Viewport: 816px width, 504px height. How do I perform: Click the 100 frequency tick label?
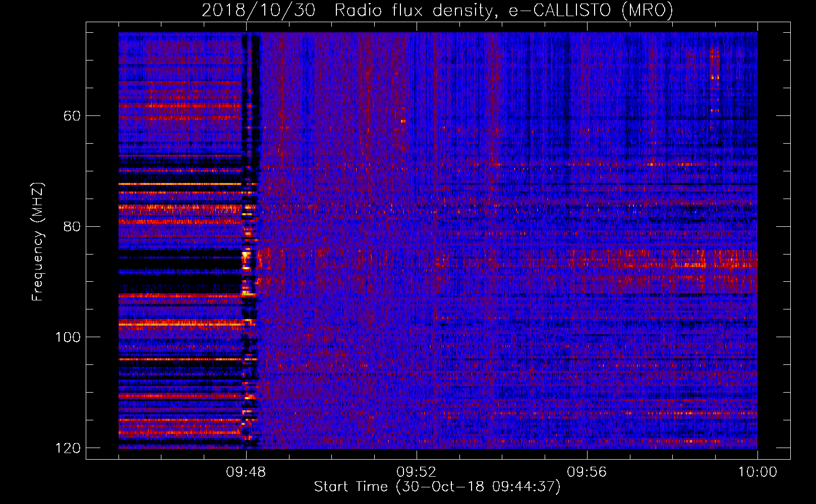click(68, 337)
